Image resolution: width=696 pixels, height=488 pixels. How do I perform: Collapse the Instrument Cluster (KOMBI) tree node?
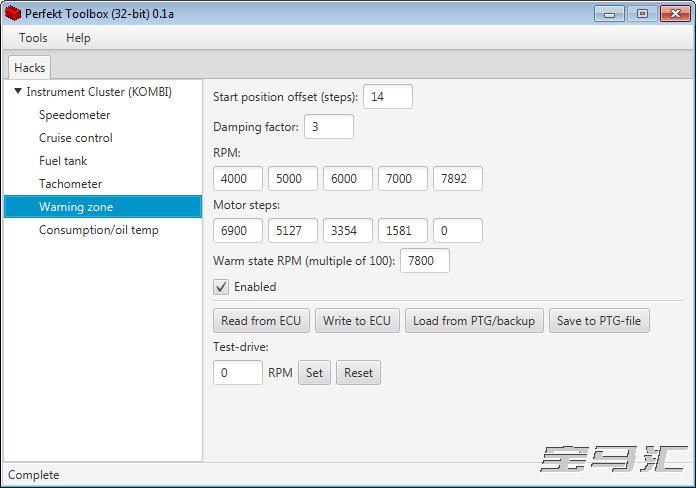pyautogui.click(x=18, y=92)
